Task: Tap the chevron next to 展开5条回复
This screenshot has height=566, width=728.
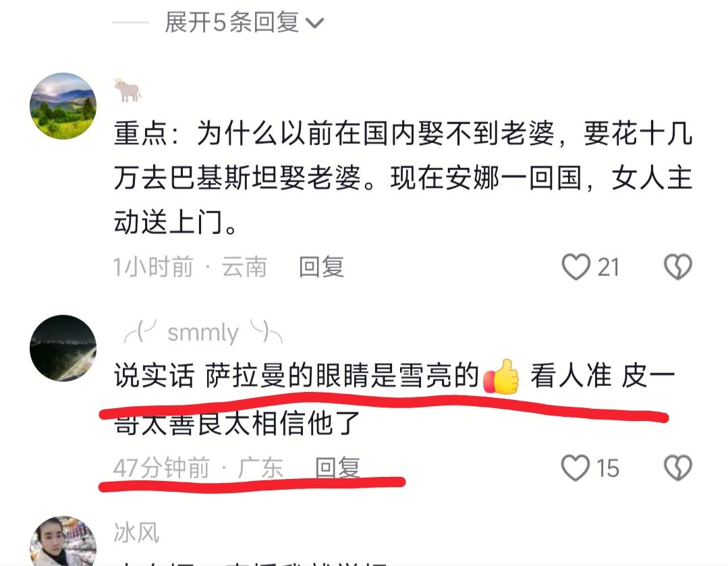Action: pyautogui.click(x=315, y=23)
